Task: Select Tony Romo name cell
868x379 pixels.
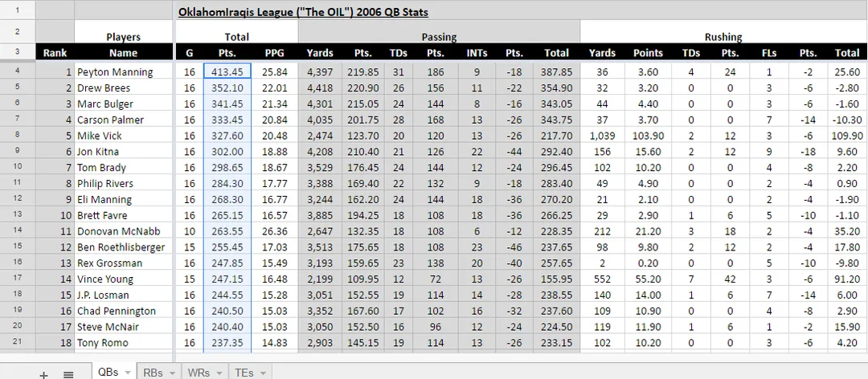Action: (124, 343)
